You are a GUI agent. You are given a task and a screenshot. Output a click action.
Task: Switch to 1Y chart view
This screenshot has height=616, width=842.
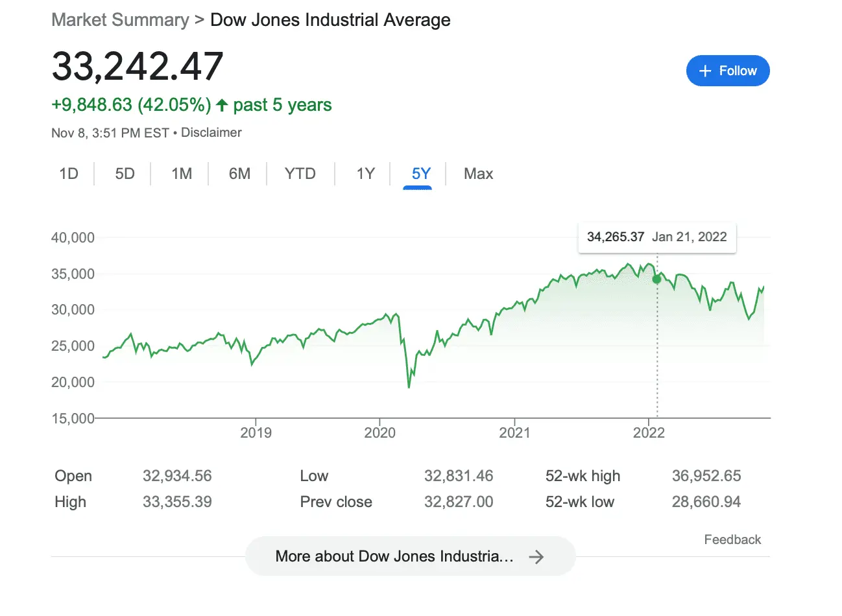pos(365,174)
